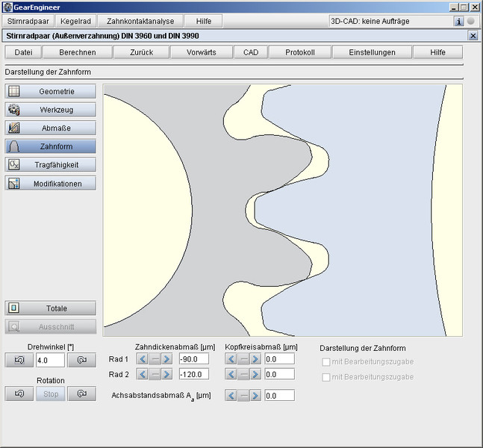Screen dimensions: 483x448
Task: Show the Totale full view
Action: (x=51, y=308)
